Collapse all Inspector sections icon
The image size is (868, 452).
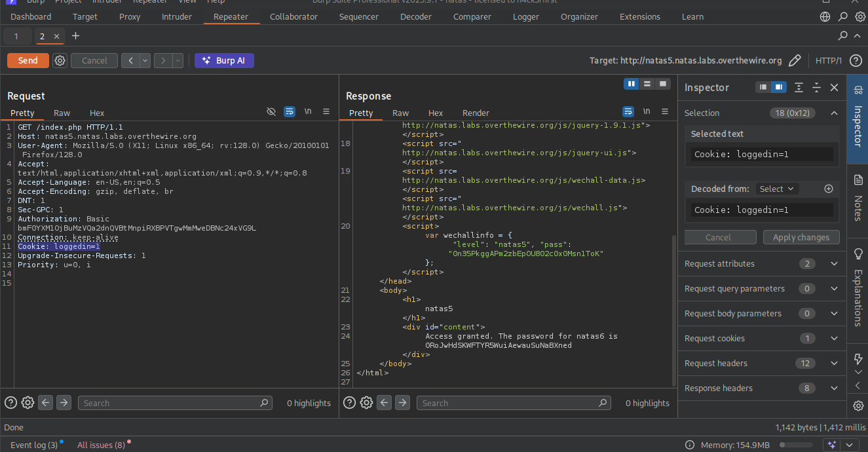[x=816, y=87]
